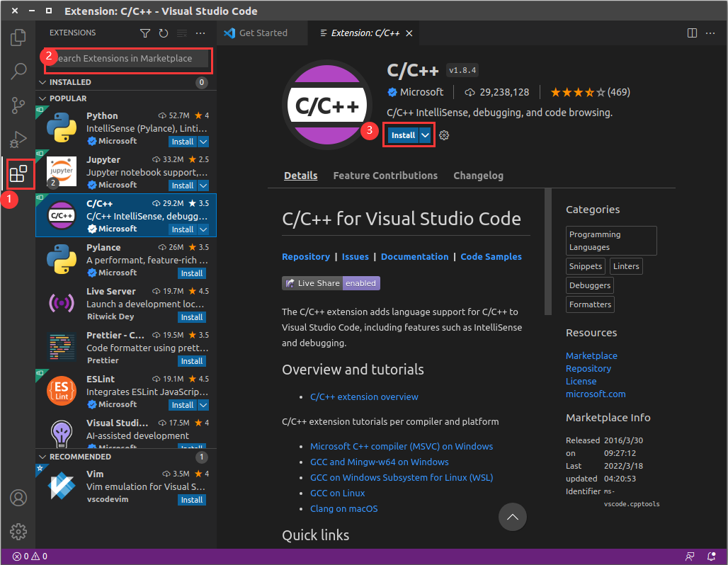728x565 pixels.
Task: Open editor more actions ellipsis
Action: point(710,33)
